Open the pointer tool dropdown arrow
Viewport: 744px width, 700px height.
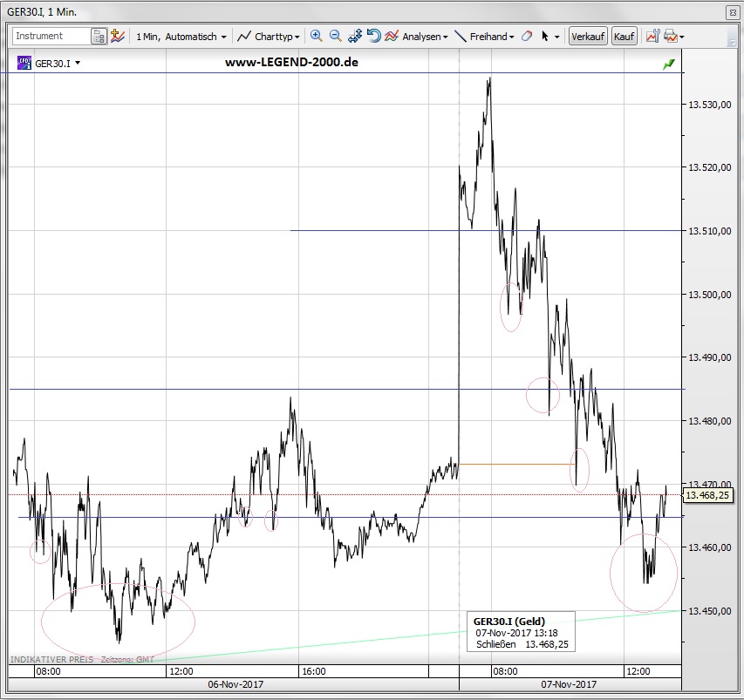[557, 37]
